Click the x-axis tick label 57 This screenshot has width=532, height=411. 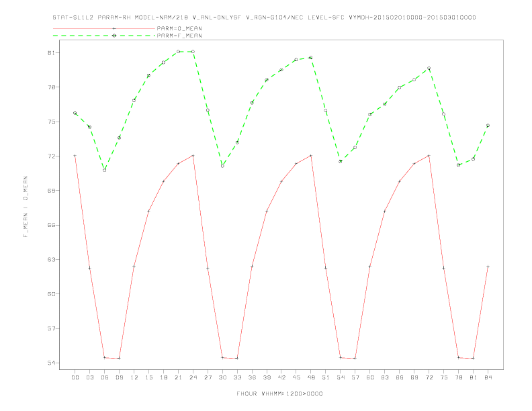pyautogui.click(x=355, y=377)
